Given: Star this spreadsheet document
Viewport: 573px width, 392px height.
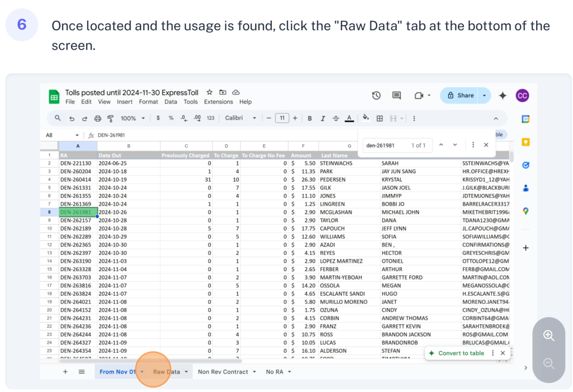Looking at the screenshot, I should (x=209, y=92).
